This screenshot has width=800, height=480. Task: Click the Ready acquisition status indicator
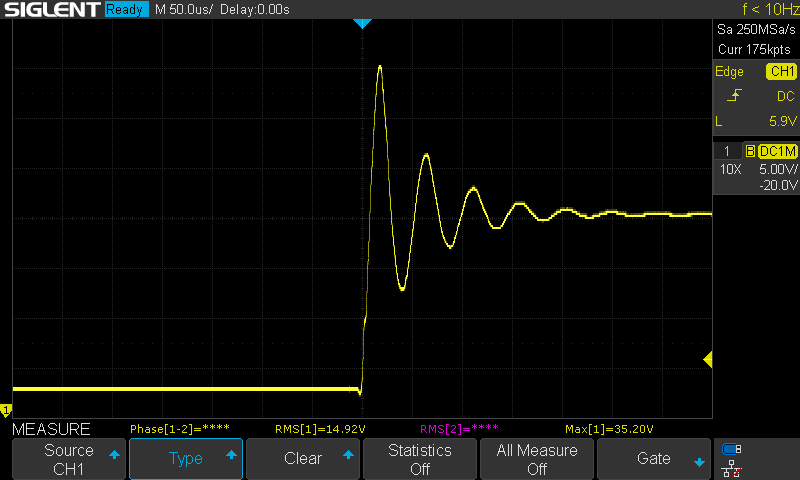[126, 10]
